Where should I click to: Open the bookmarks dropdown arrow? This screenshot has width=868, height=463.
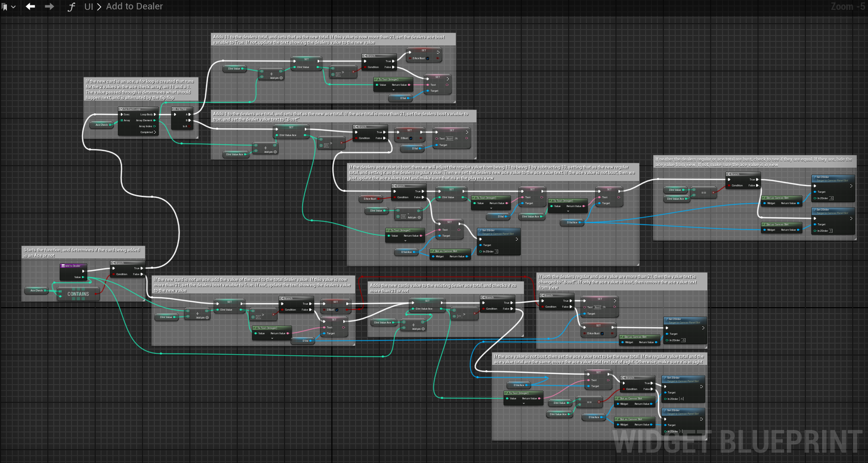[x=13, y=7]
